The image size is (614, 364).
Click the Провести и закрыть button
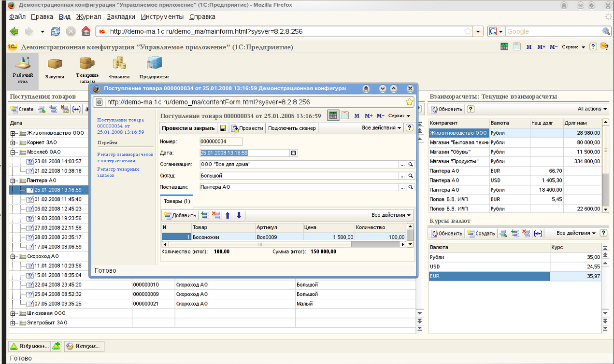(x=188, y=128)
